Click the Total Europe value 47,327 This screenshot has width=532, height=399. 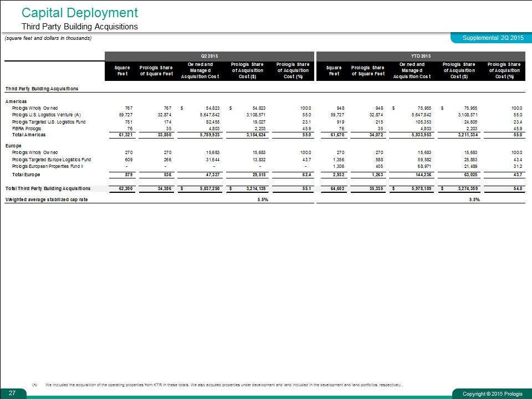click(212, 175)
